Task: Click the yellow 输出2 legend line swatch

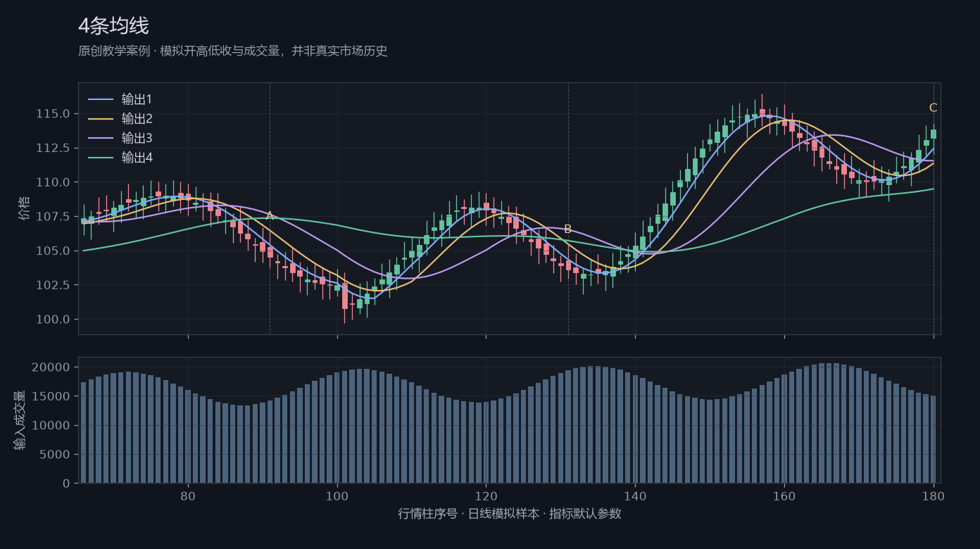Action: click(101, 119)
